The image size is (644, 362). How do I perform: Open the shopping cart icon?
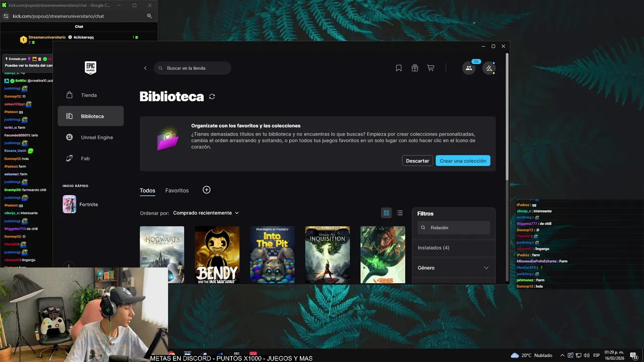click(x=431, y=68)
